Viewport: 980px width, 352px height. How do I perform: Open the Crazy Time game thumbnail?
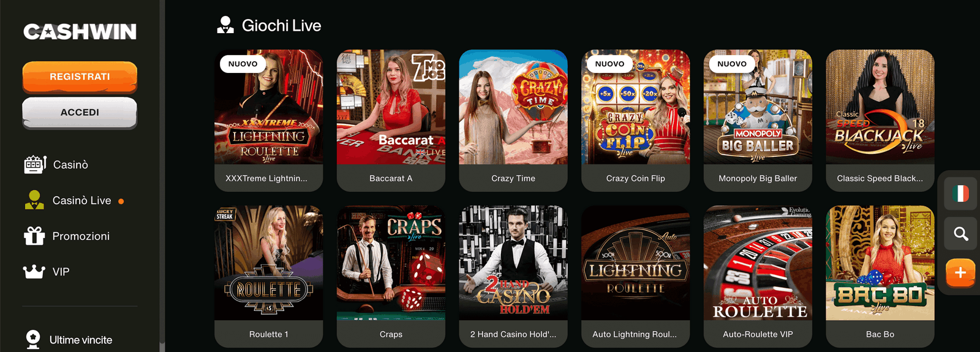pos(513,120)
